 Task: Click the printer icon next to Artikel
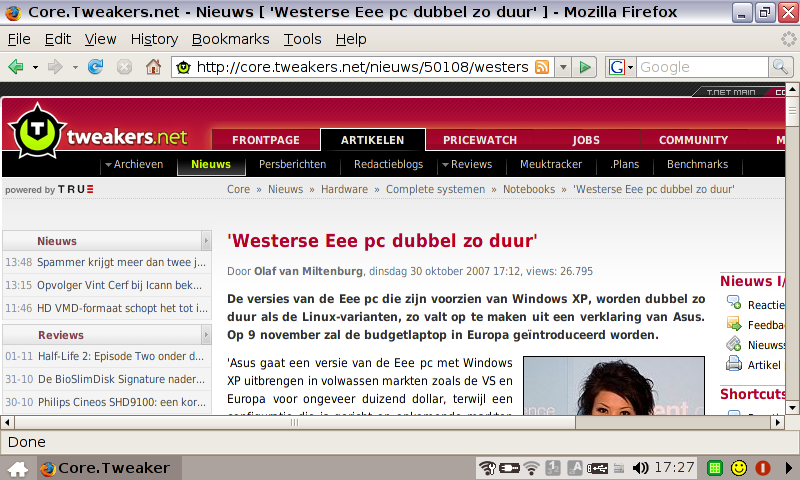pyautogui.click(x=734, y=364)
